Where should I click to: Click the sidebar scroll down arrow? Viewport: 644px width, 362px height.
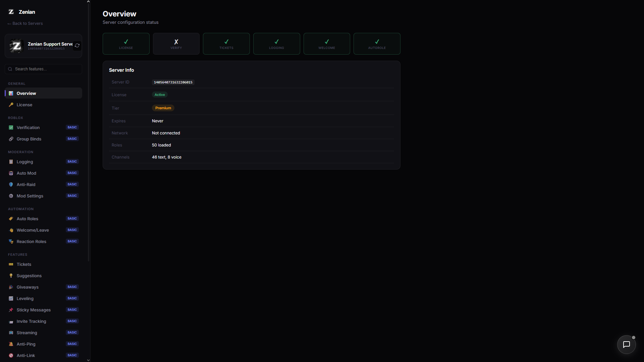coord(88,360)
